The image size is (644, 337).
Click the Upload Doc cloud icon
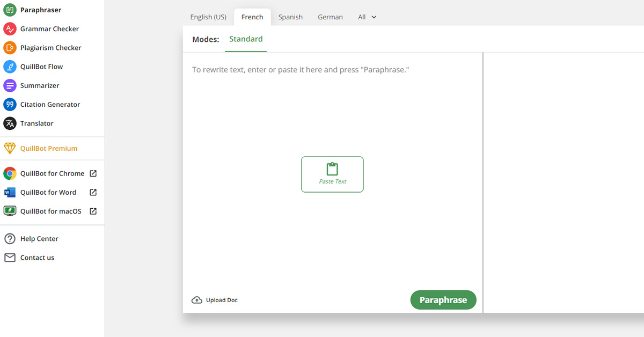tap(197, 300)
